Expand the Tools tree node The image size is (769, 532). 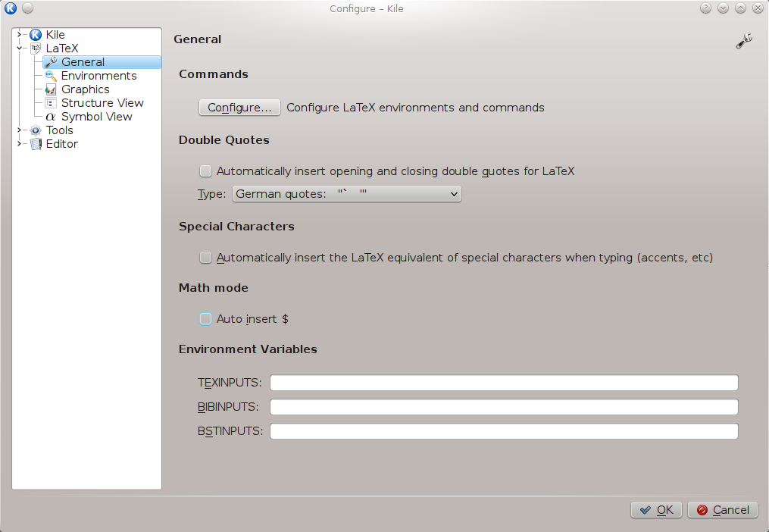click(x=19, y=130)
